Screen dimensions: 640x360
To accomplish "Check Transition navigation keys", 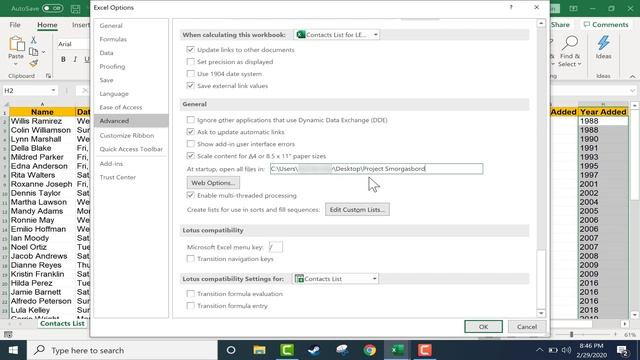I will [190, 259].
